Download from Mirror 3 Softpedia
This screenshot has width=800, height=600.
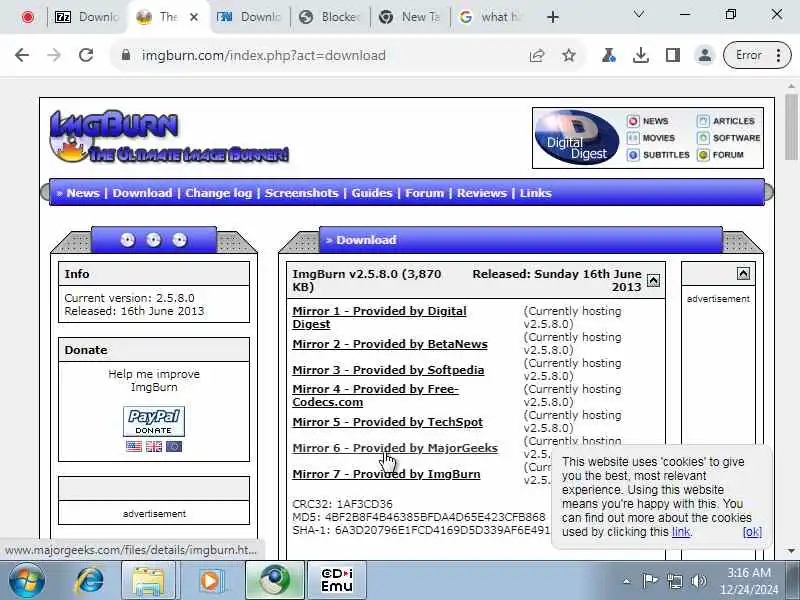388,370
